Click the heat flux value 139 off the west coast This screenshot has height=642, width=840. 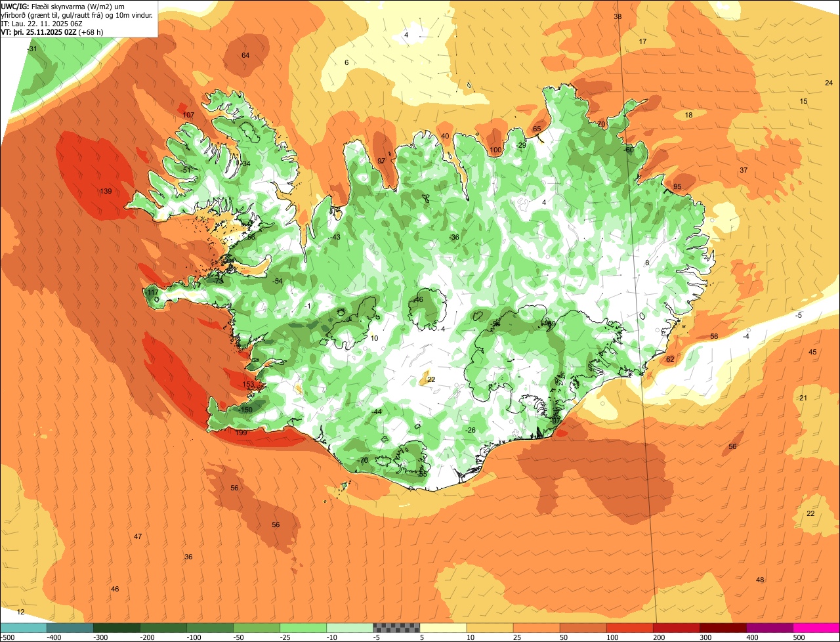(106, 192)
